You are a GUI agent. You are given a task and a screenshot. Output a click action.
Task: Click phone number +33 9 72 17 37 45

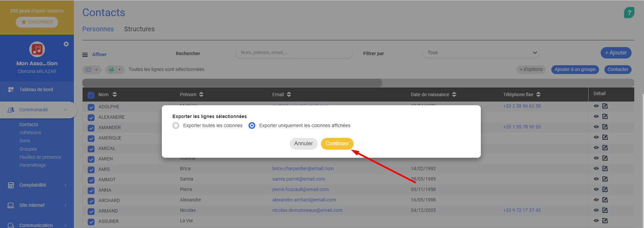point(522,210)
